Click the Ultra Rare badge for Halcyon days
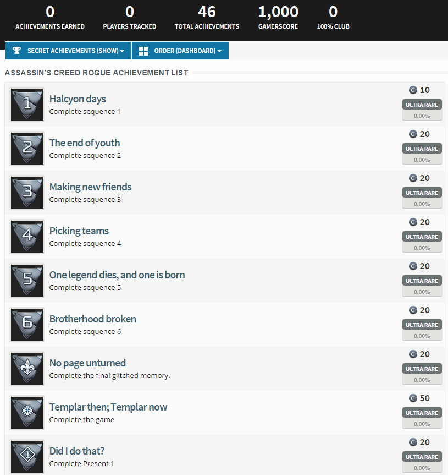 pos(422,105)
